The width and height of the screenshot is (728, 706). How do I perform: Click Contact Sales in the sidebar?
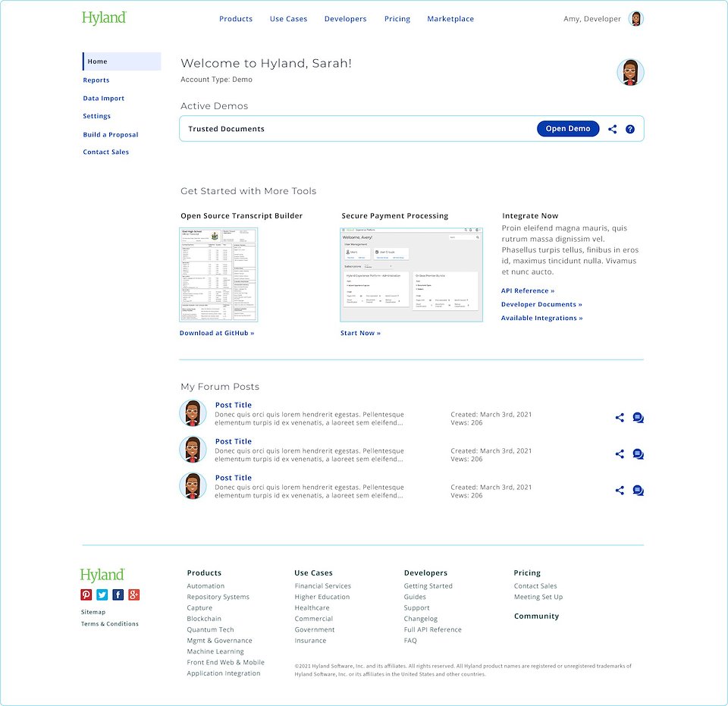click(x=106, y=152)
